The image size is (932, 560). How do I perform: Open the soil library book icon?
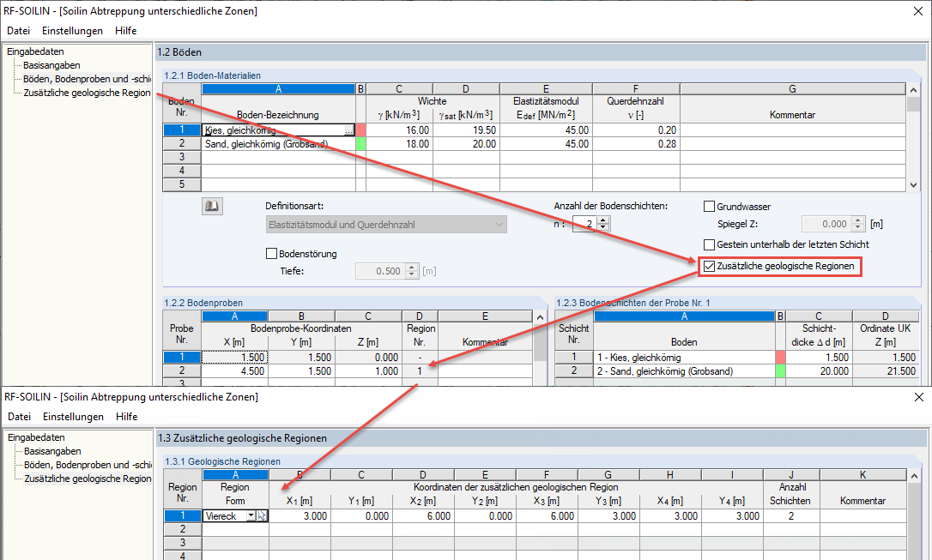pyautogui.click(x=212, y=206)
